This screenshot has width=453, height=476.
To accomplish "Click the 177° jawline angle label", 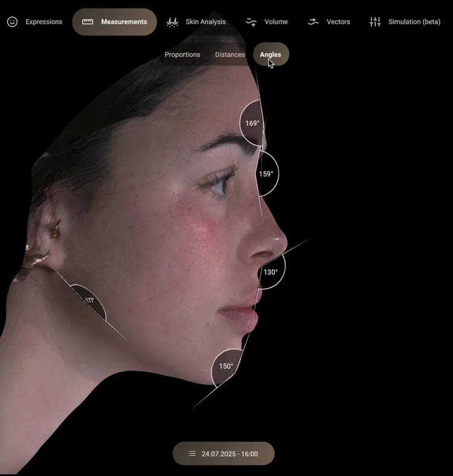I will click(x=89, y=301).
